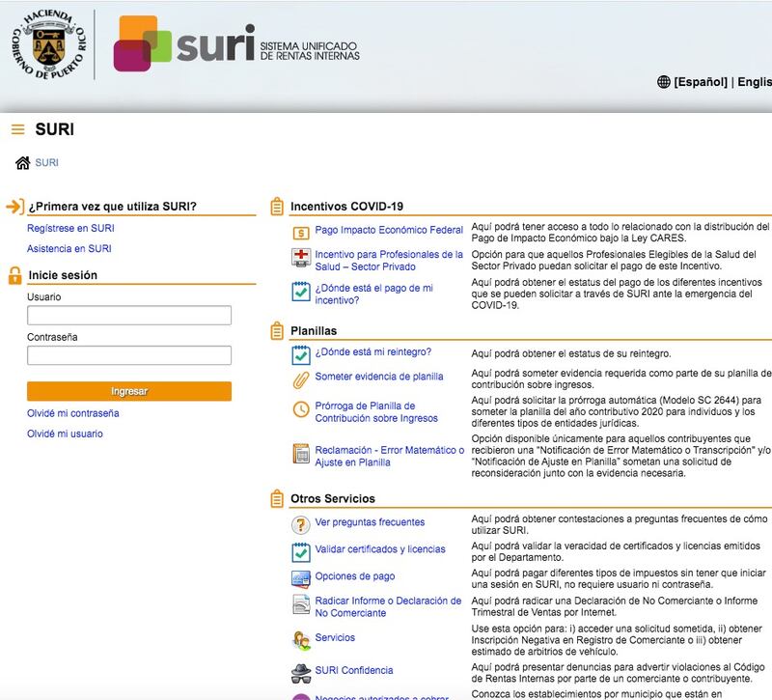Image resolution: width=772 pixels, height=700 pixels.
Task: Click the Inicie sesión heading
Action: click(63, 275)
